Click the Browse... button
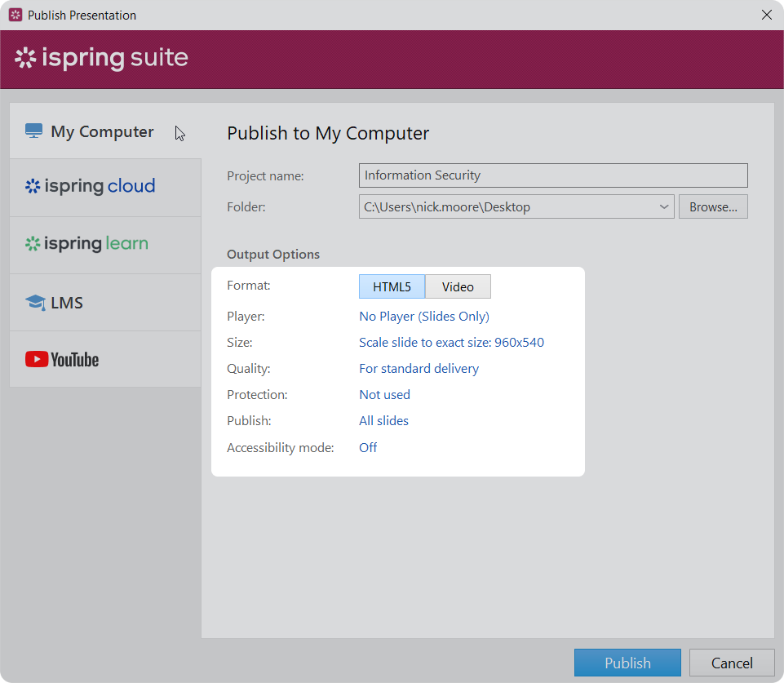The width and height of the screenshot is (784, 683). point(713,207)
